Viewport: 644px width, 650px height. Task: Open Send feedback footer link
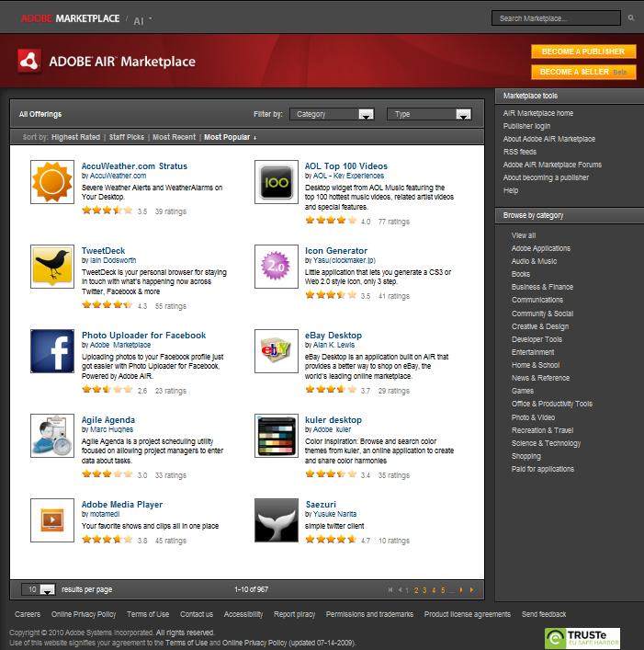544,614
